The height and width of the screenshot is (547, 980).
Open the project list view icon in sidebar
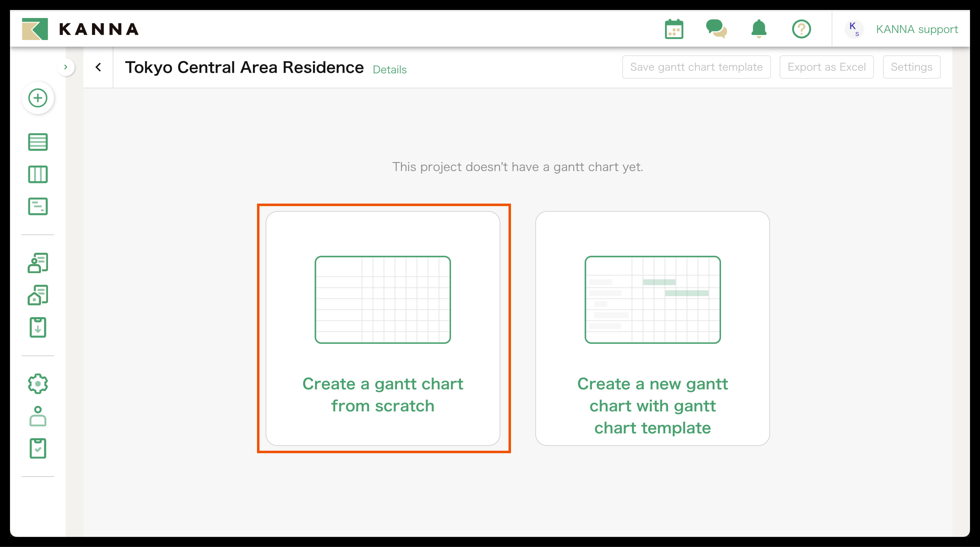coord(38,142)
